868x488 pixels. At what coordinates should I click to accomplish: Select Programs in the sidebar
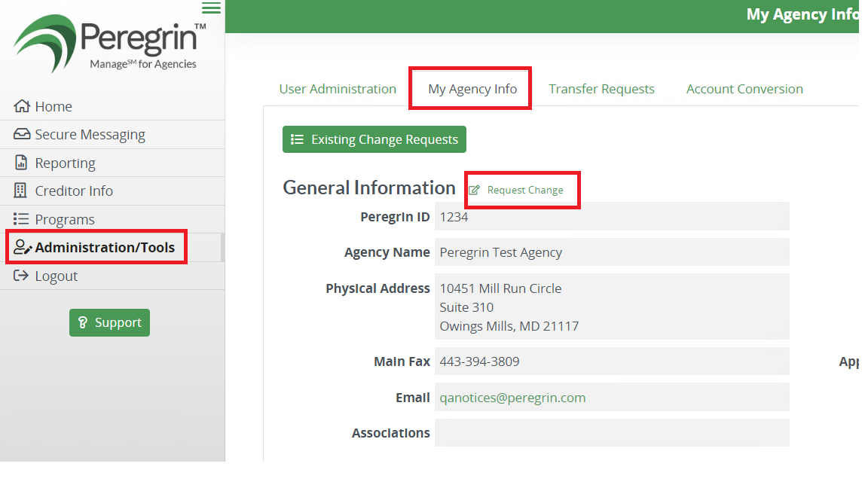[x=112, y=219]
